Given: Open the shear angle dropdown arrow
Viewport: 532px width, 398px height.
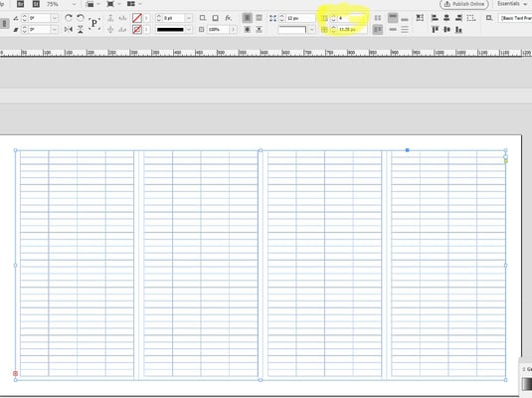Looking at the screenshot, I should pyautogui.click(x=55, y=30).
